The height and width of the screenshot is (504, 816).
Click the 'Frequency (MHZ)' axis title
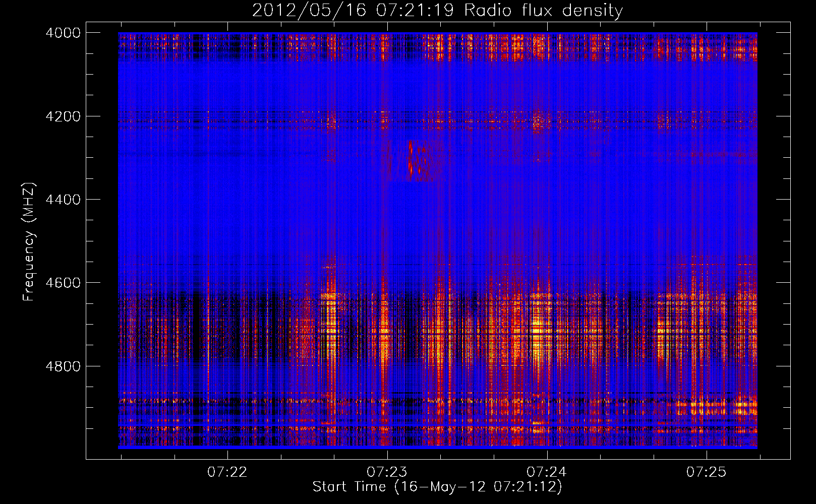click(x=29, y=242)
